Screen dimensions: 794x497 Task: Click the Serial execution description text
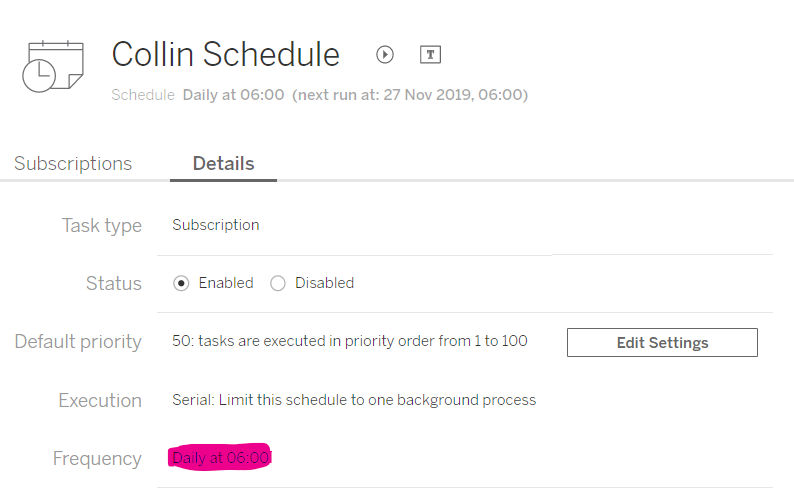(x=354, y=400)
